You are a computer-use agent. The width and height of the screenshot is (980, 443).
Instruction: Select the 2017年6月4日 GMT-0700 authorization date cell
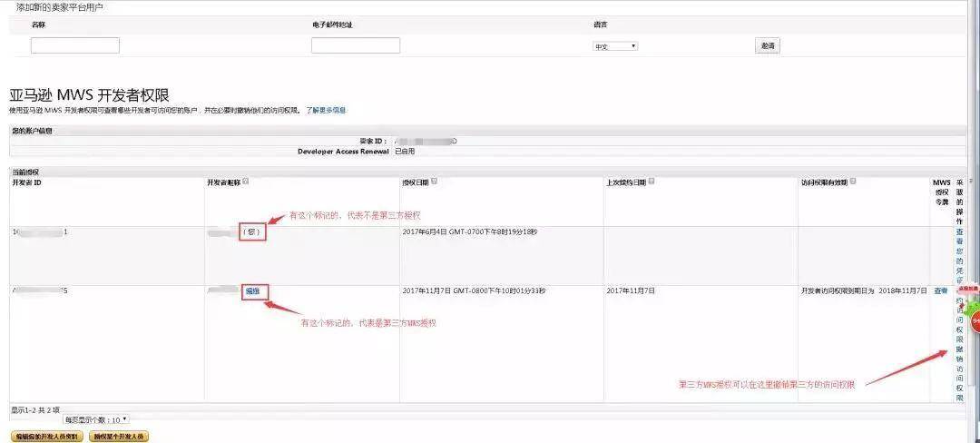click(x=469, y=231)
